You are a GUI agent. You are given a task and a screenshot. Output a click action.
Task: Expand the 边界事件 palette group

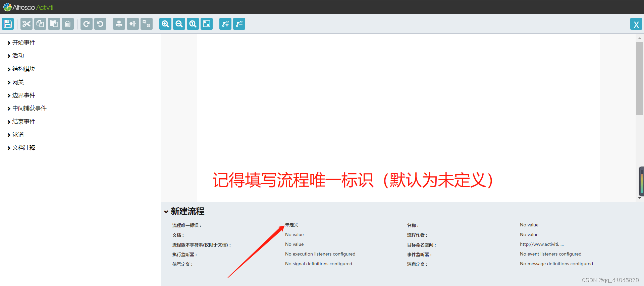pyautogui.click(x=21, y=95)
